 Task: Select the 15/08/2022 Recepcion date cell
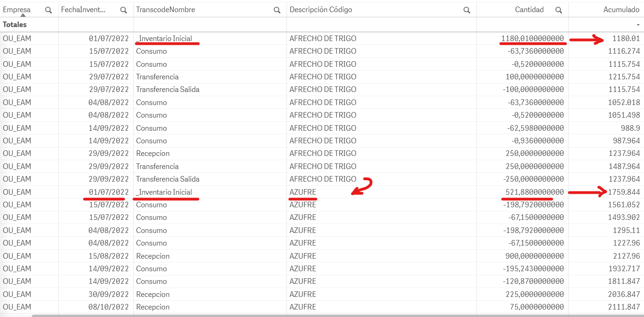(x=109, y=256)
